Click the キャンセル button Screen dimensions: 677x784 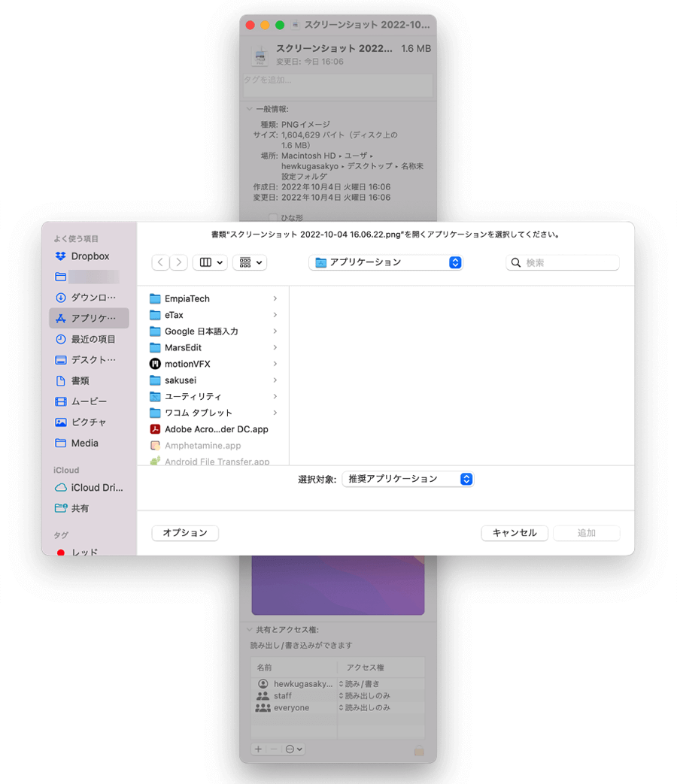pyautogui.click(x=515, y=533)
